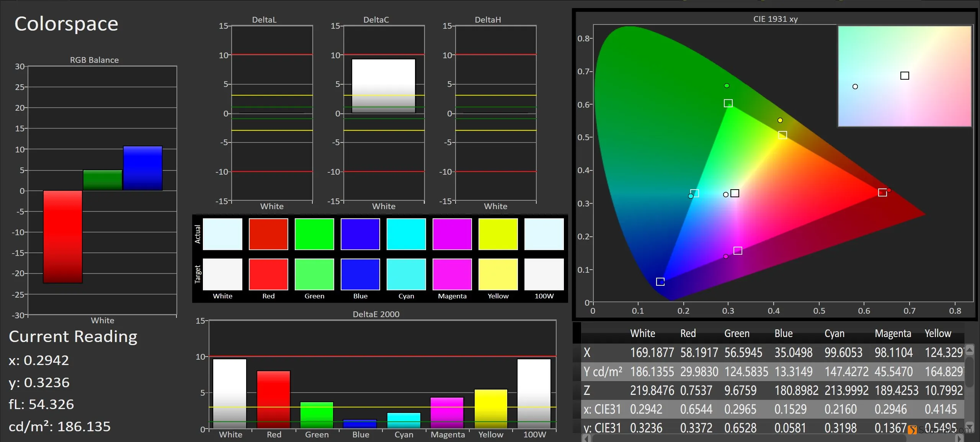Click the 'x: CIE31' row label
The height and width of the screenshot is (442, 980).
click(602, 409)
